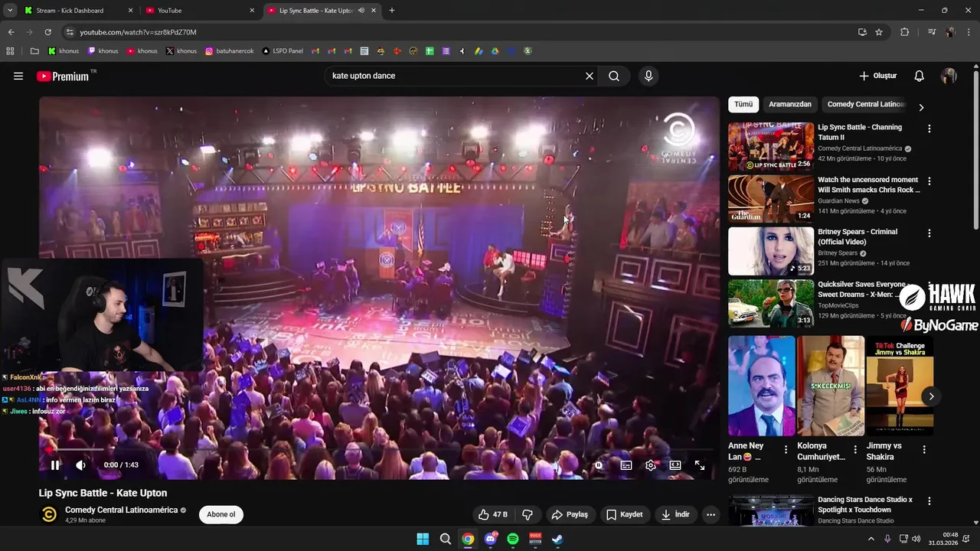Image resolution: width=980 pixels, height=551 pixels.
Task: Reload the page
Action: (x=47, y=32)
